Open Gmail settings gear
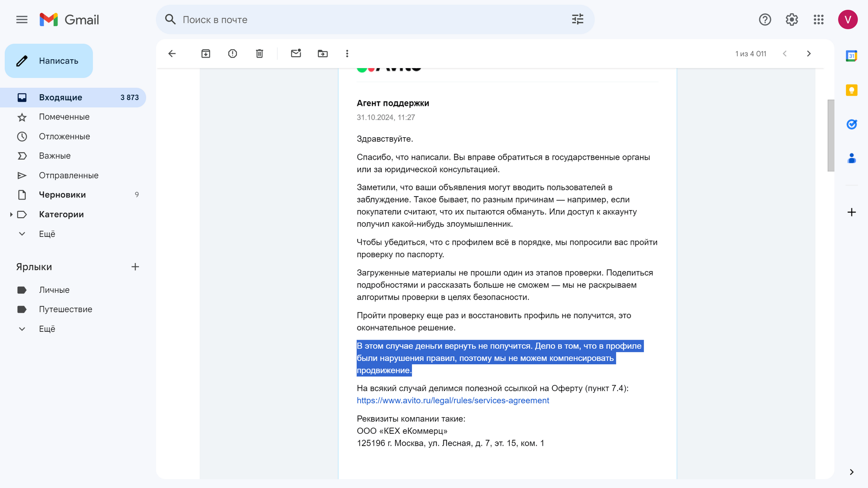868x488 pixels. pos(792,19)
